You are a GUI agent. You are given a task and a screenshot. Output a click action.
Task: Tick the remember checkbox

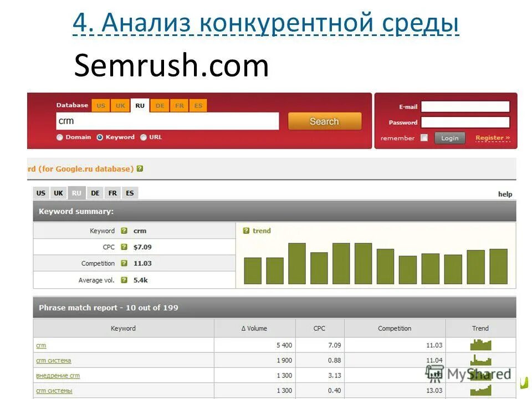click(424, 138)
